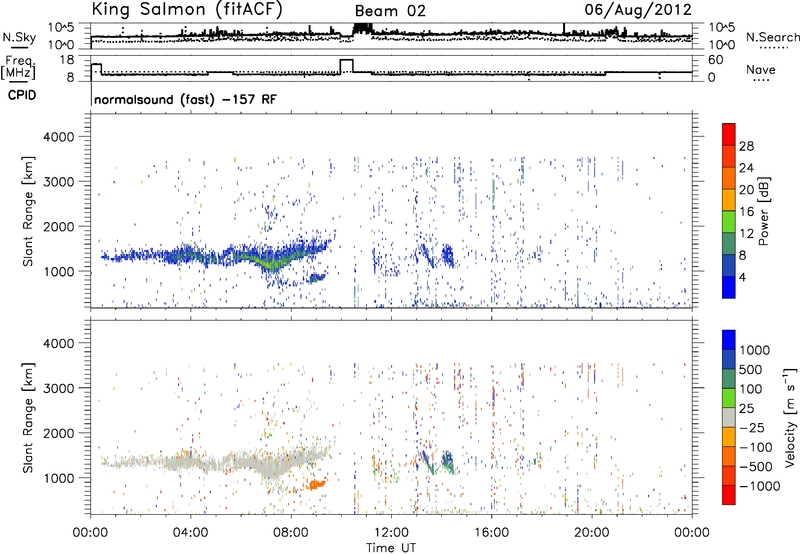
Task: Click the 'King Salmon (fitACF)' title
Action: [x=186, y=9]
